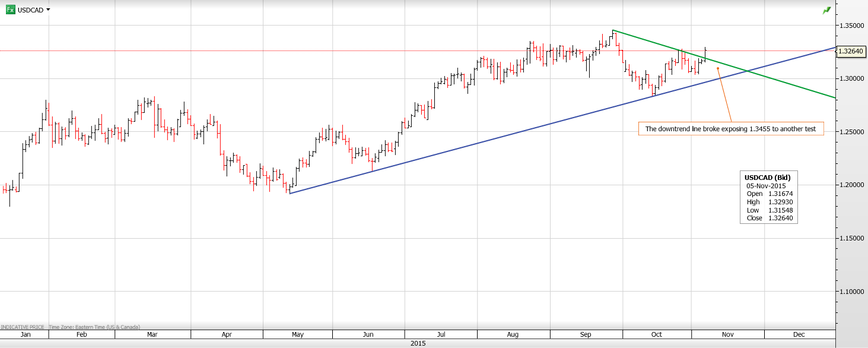Image resolution: width=868 pixels, height=348 pixels.
Task: Click the USDCAD (Bid) data box title
Action: pyautogui.click(x=767, y=177)
